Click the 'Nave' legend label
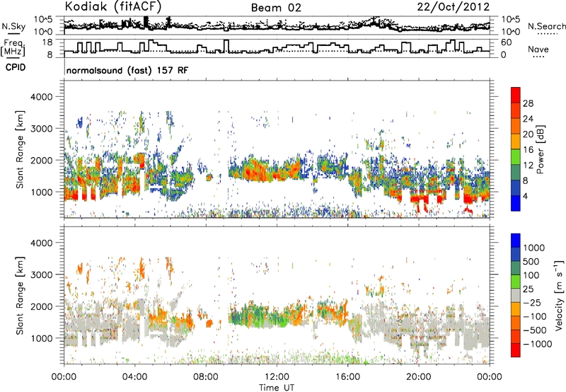 click(x=538, y=49)
